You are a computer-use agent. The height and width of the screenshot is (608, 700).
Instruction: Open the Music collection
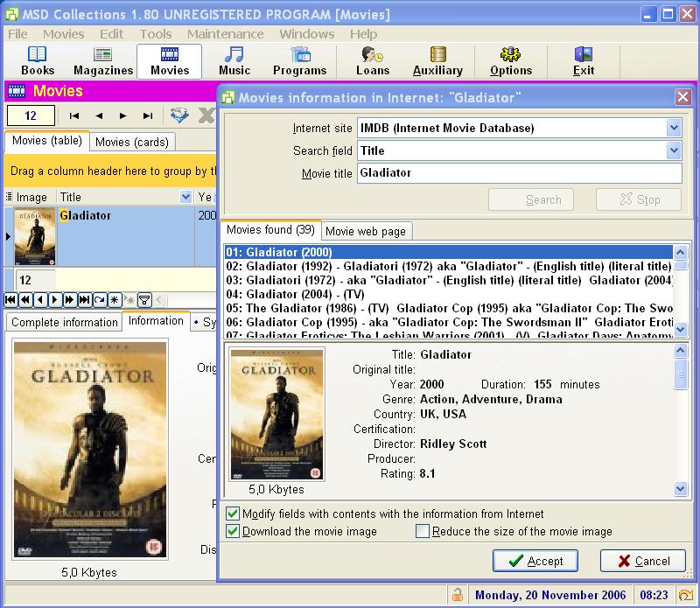coord(233,60)
